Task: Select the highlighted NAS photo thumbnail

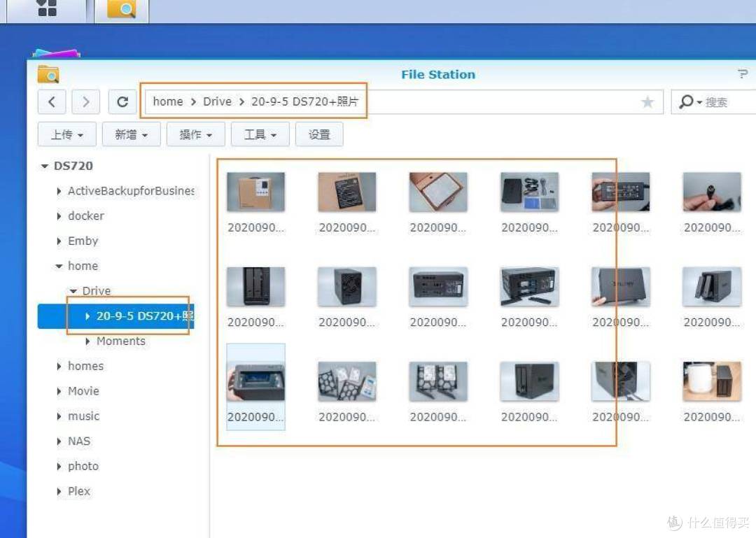Action: [255, 381]
